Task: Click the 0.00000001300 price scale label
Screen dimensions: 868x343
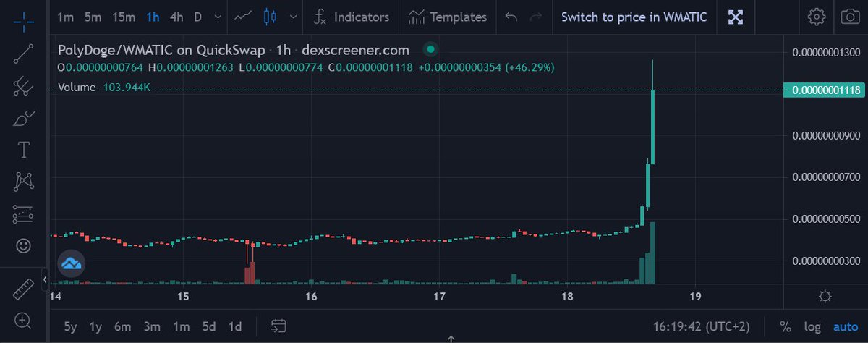Action: pyautogui.click(x=825, y=53)
